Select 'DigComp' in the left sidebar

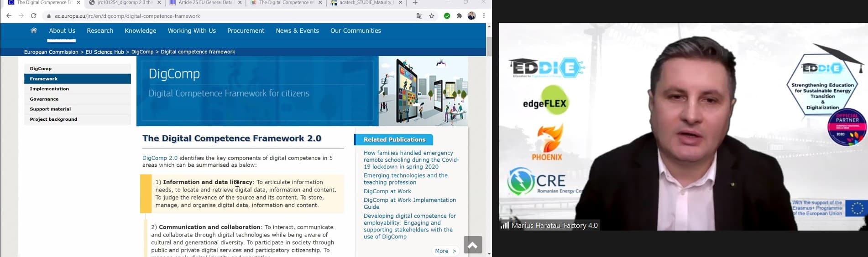click(78, 68)
